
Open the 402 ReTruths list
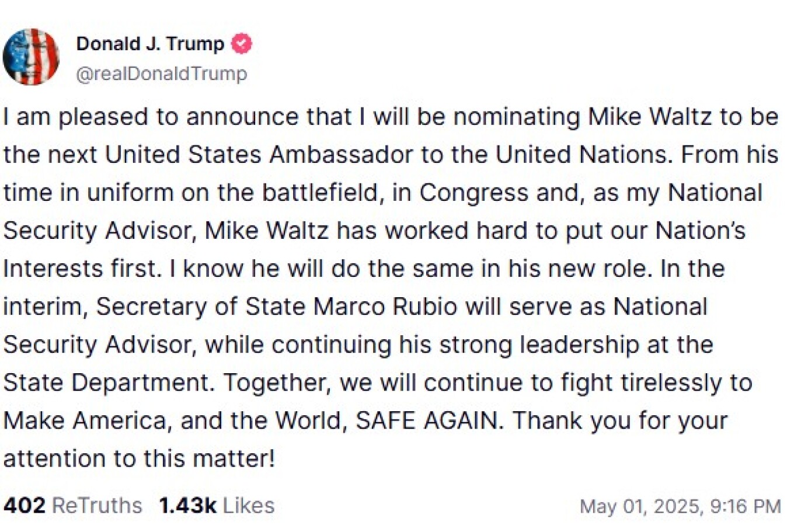[73, 505]
